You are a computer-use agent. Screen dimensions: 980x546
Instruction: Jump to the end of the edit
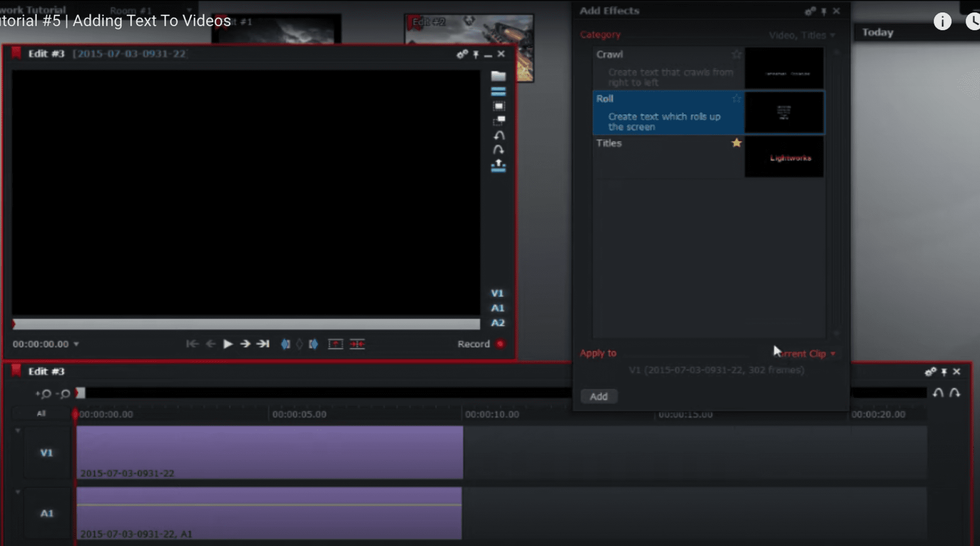click(x=263, y=344)
